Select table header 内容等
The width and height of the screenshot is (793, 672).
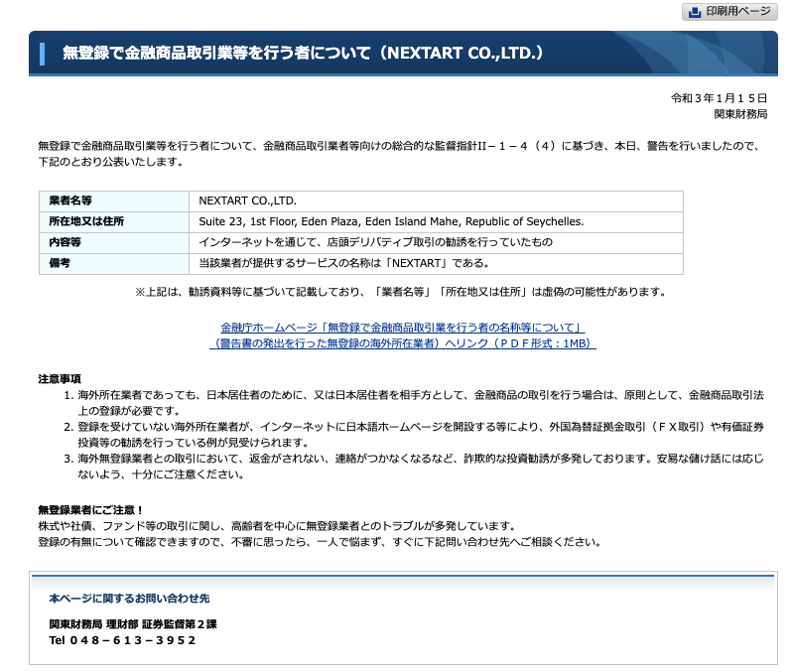[114, 242]
